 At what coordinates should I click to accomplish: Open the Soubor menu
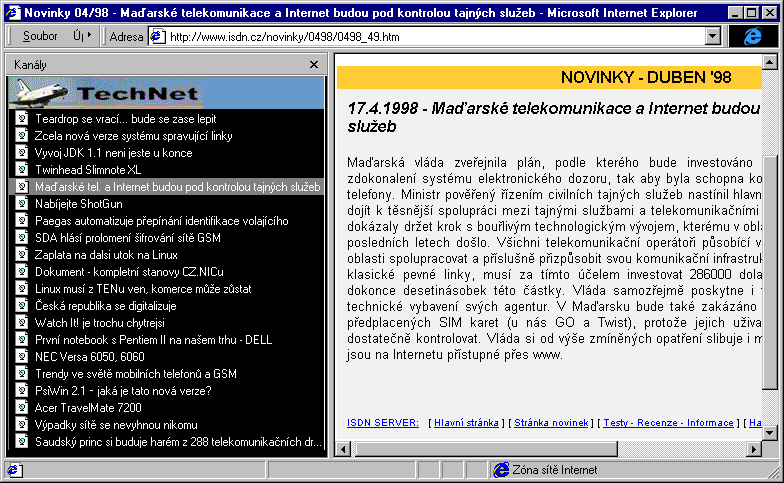point(40,36)
